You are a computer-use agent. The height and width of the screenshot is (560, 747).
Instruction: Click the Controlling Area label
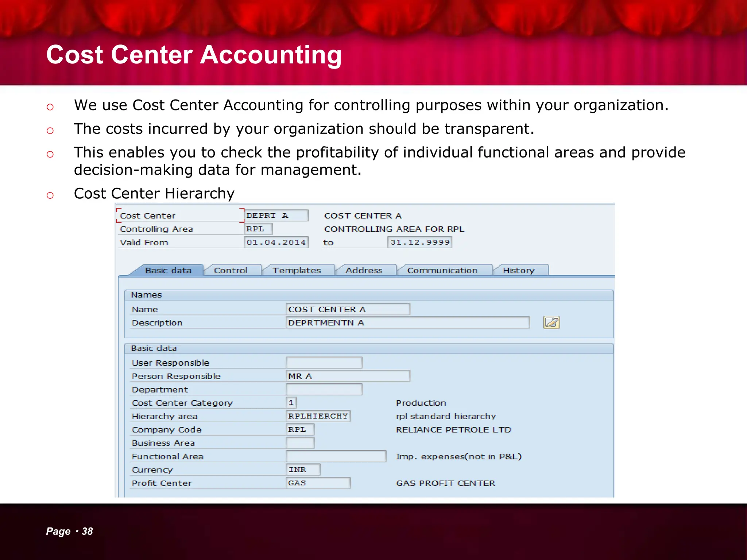coord(156,229)
